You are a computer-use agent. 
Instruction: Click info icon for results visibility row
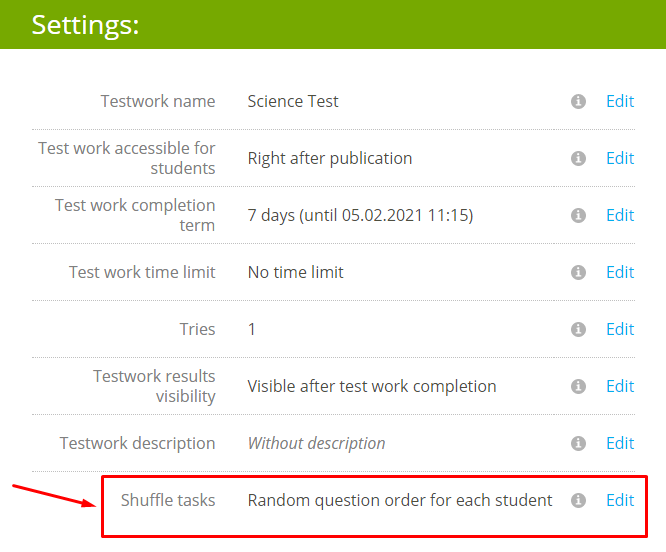point(578,386)
